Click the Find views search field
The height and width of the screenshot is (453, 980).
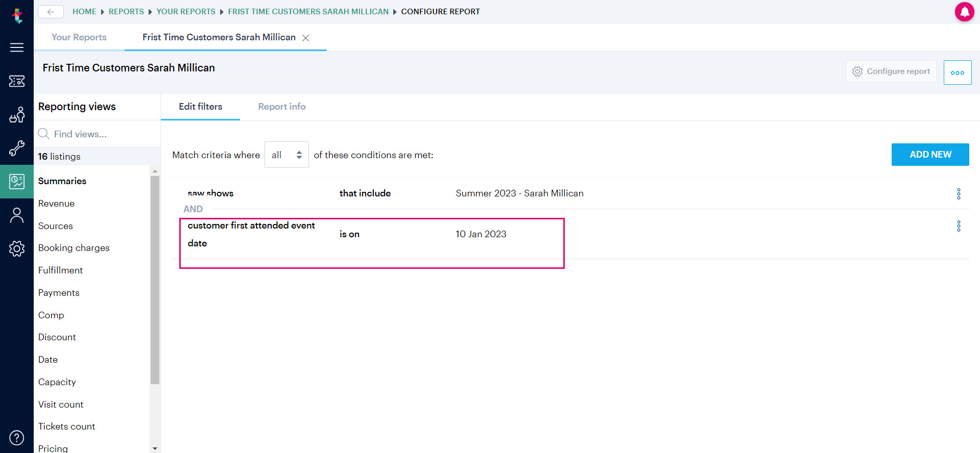pyautogui.click(x=97, y=134)
